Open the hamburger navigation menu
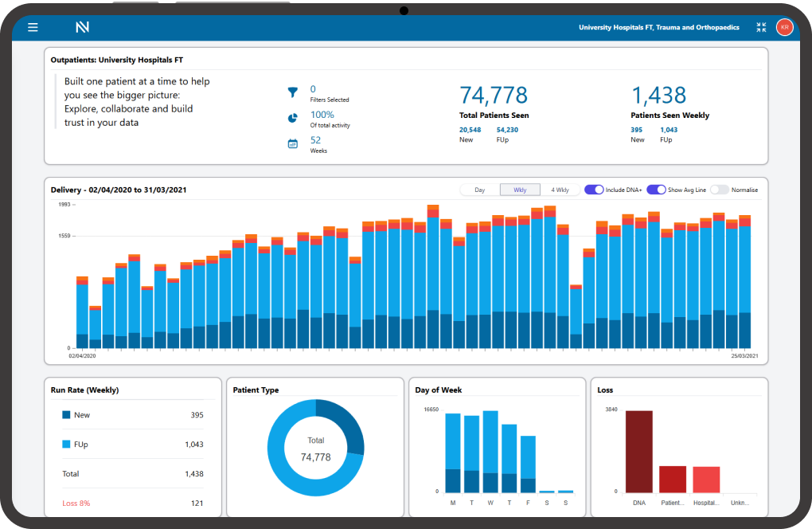 coord(33,27)
